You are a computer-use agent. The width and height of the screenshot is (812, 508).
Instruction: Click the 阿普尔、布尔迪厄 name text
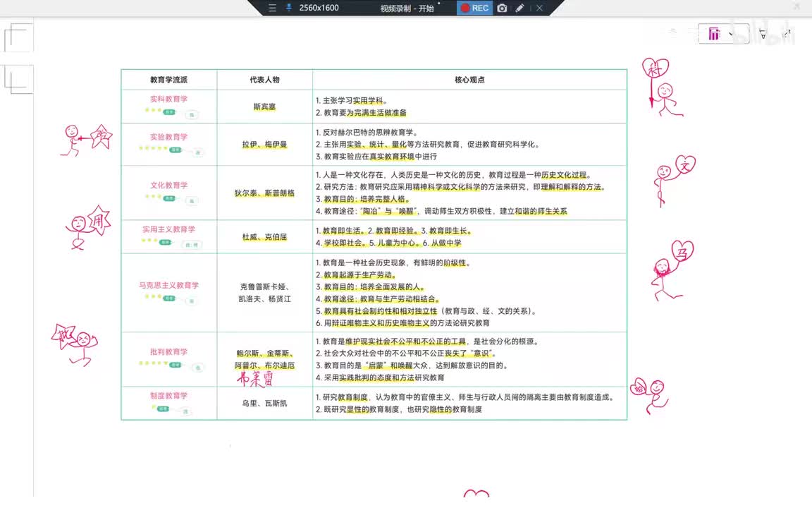click(264, 365)
